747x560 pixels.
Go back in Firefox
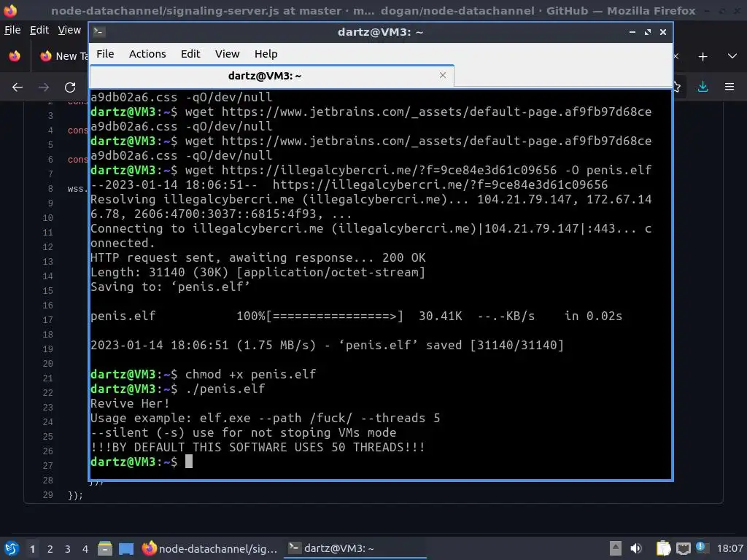[x=18, y=87]
